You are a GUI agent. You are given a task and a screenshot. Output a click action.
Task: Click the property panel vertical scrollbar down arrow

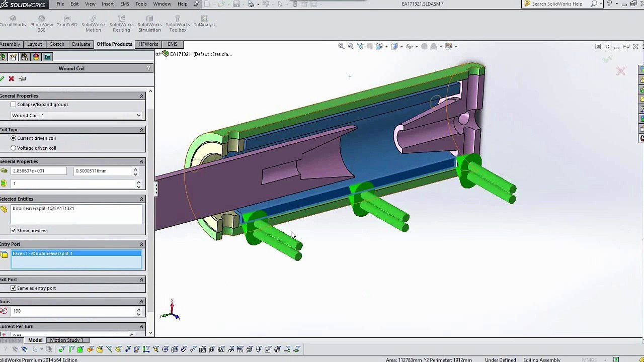150,333
